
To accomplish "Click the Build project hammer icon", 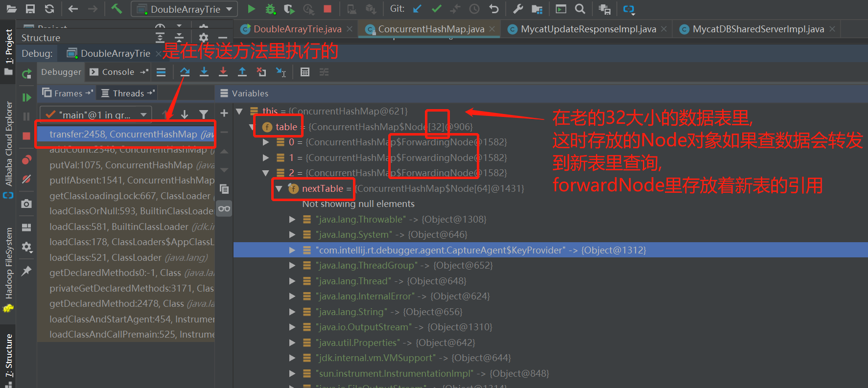I will coord(117,9).
